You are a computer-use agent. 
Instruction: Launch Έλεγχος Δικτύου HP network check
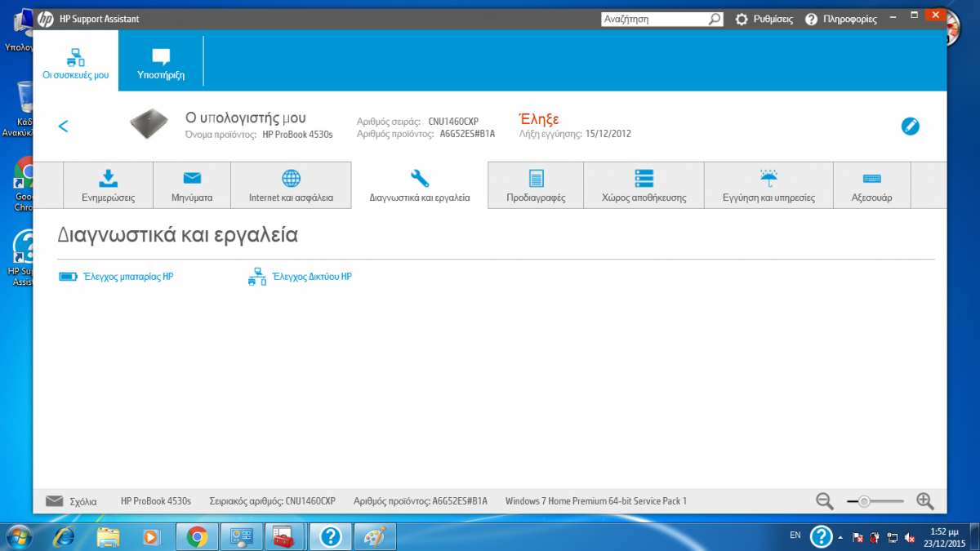(312, 277)
